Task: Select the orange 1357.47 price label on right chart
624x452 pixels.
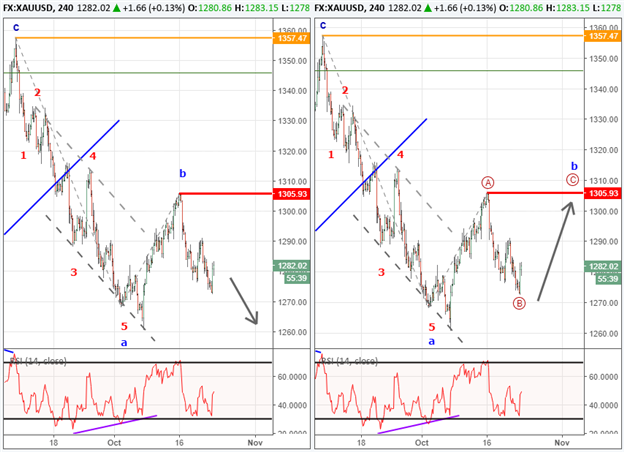Action: click(x=603, y=36)
